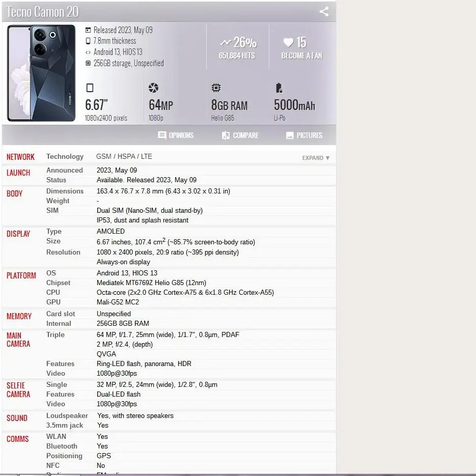
Task: Click the Sound category heading
Action: (x=17, y=418)
